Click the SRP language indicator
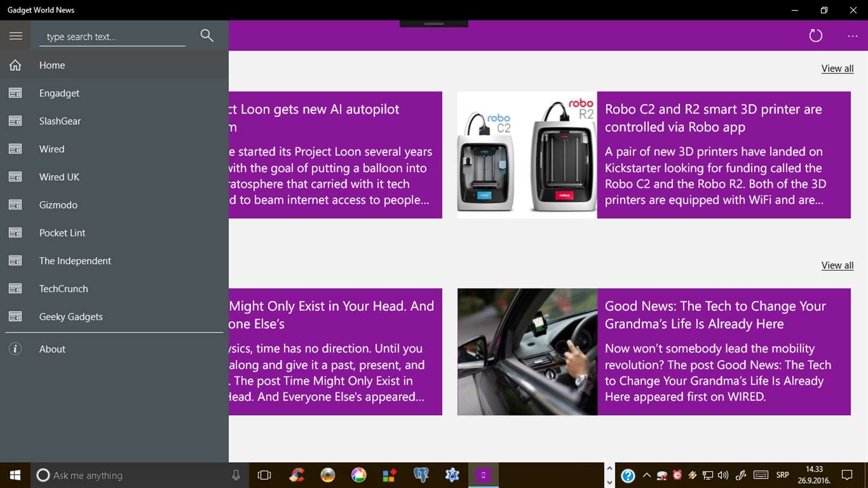The image size is (868, 488). point(782,475)
